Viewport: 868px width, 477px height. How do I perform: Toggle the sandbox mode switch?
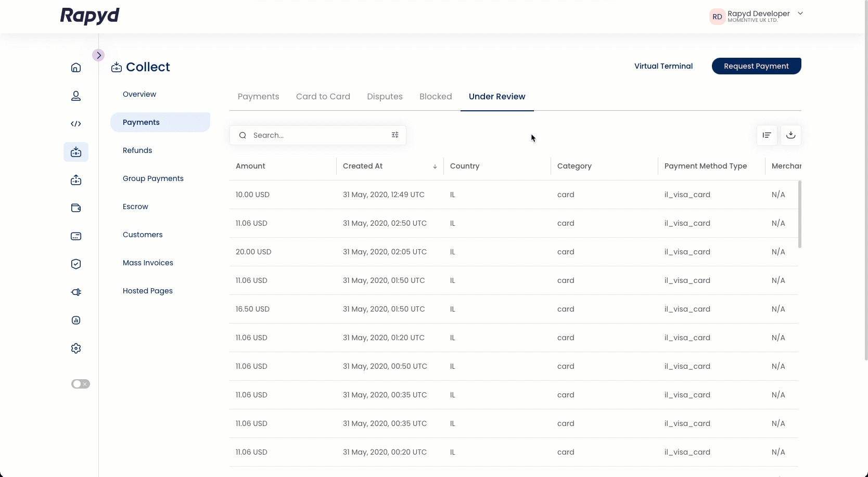point(81,384)
